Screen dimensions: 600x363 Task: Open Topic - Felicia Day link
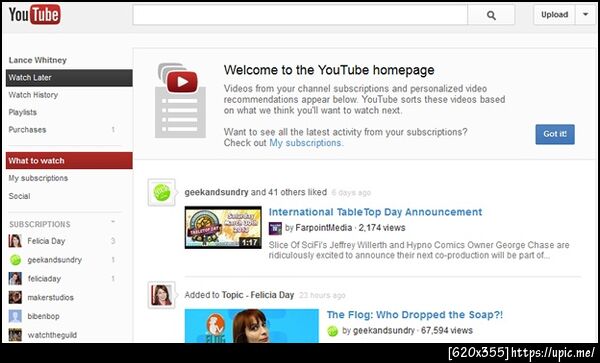click(x=258, y=295)
